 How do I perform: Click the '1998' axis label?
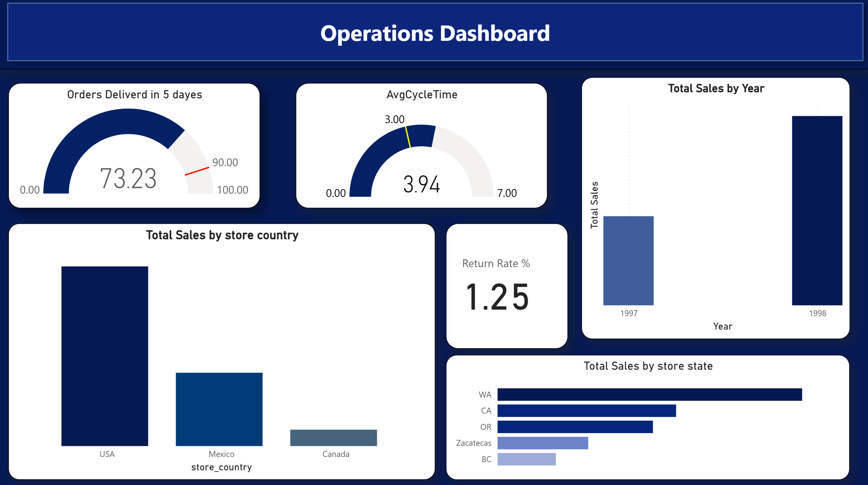coord(817,313)
